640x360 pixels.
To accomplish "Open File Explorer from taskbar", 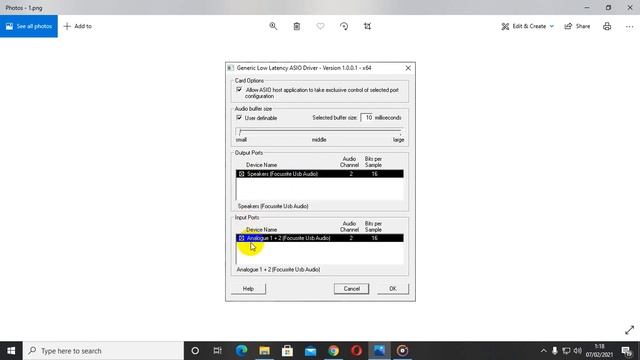I will (x=264, y=351).
